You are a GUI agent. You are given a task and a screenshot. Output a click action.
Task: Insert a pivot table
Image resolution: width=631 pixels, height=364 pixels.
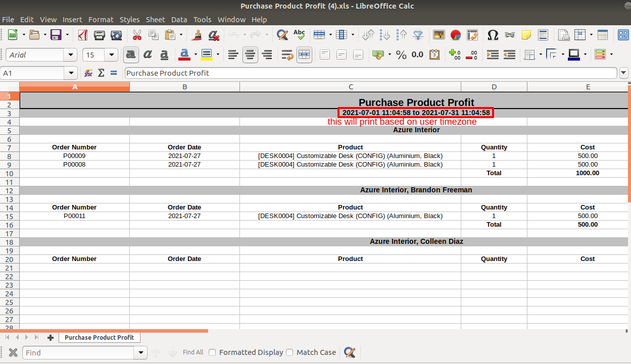click(x=472, y=35)
